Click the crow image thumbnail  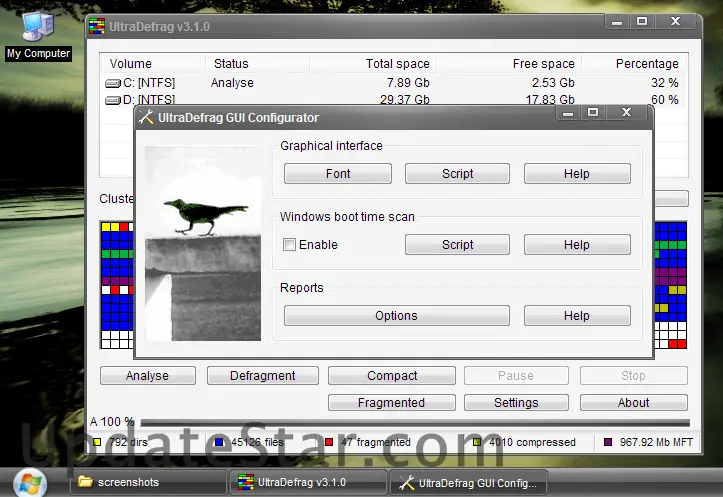pos(203,243)
